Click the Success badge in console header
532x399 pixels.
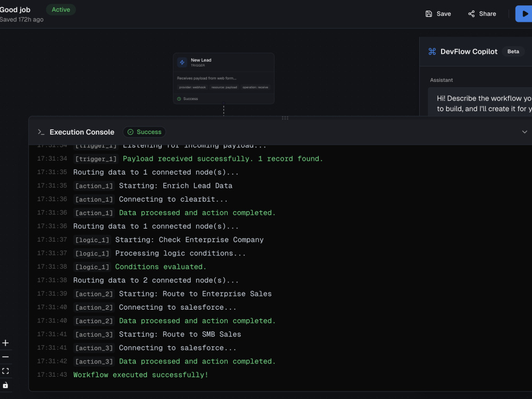[x=144, y=132]
